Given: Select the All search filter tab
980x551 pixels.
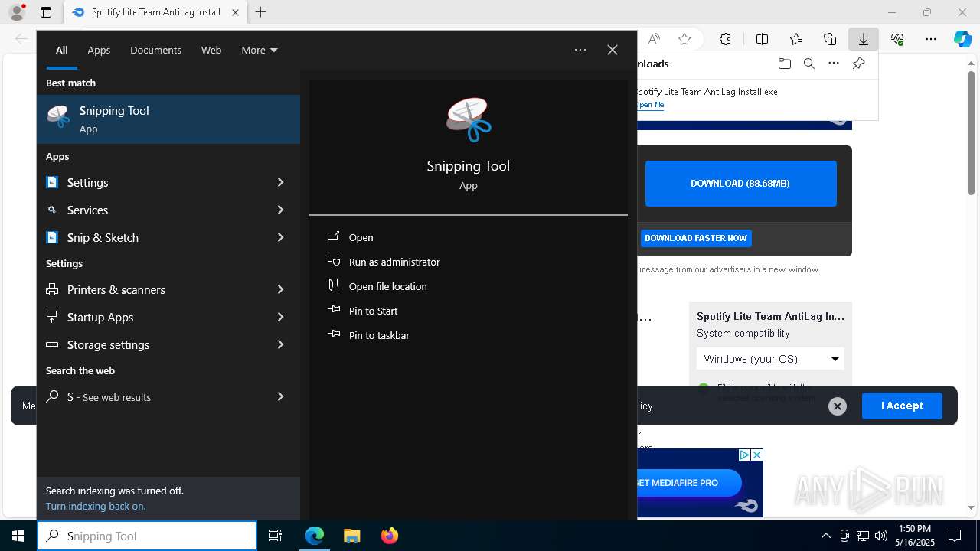Looking at the screenshot, I should pos(62,50).
